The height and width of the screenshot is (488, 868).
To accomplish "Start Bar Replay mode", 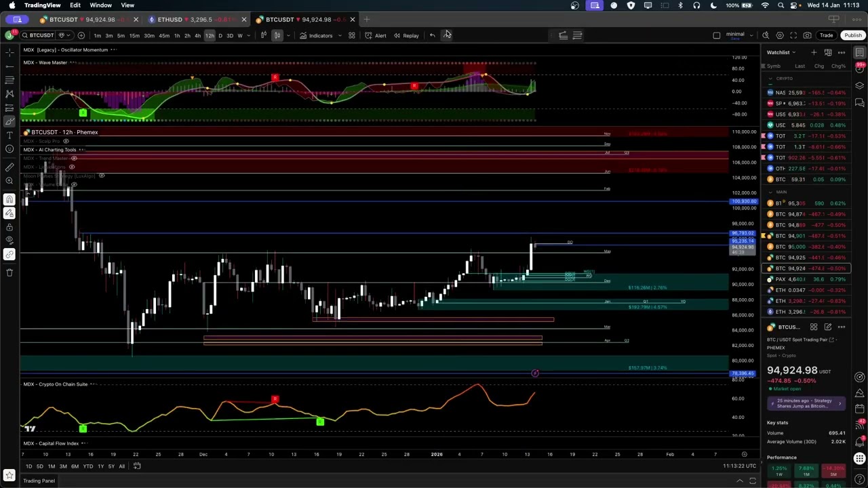I will click(406, 35).
